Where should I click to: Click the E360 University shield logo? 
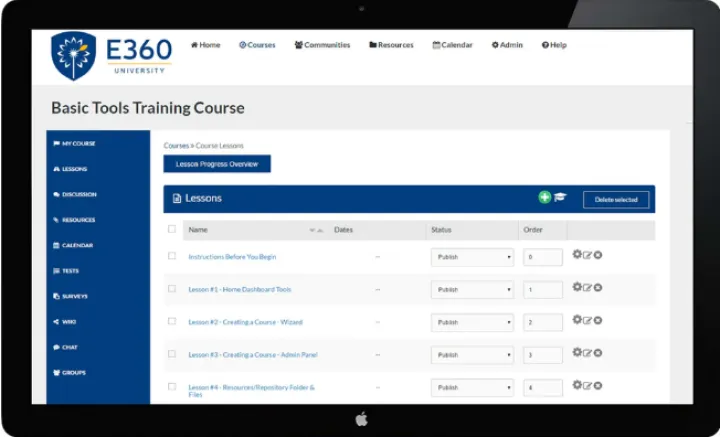(x=74, y=55)
